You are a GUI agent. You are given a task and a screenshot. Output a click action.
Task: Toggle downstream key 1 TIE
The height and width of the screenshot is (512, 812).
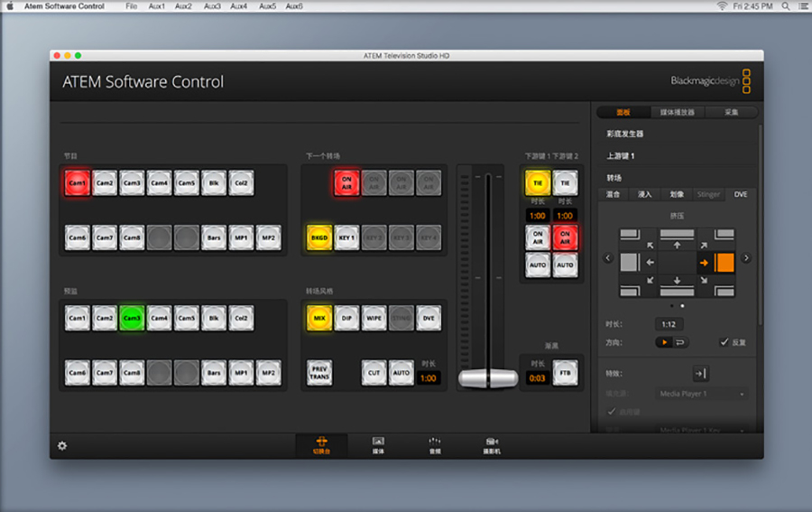click(538, 183)
